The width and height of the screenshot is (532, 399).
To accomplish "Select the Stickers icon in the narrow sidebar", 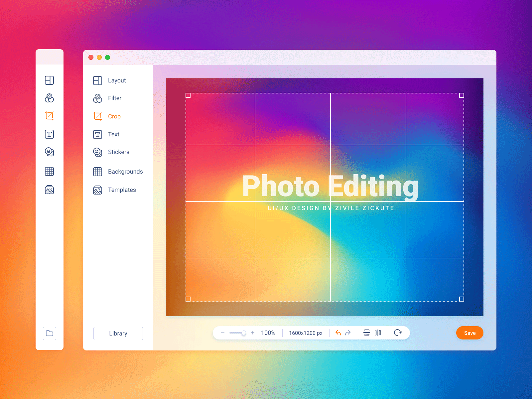I will click(x=49, y=152).
